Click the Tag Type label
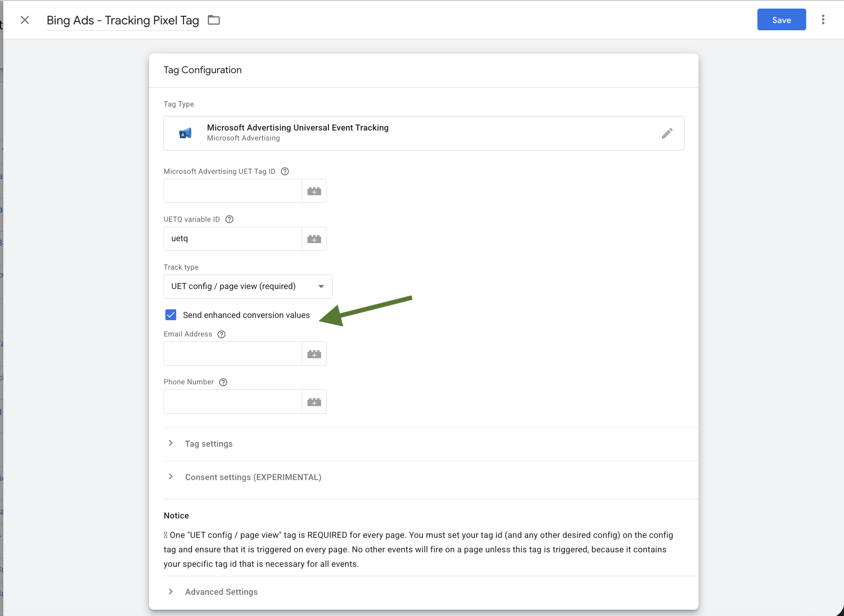This screenshot has width=844, height=616. (178, 104)
